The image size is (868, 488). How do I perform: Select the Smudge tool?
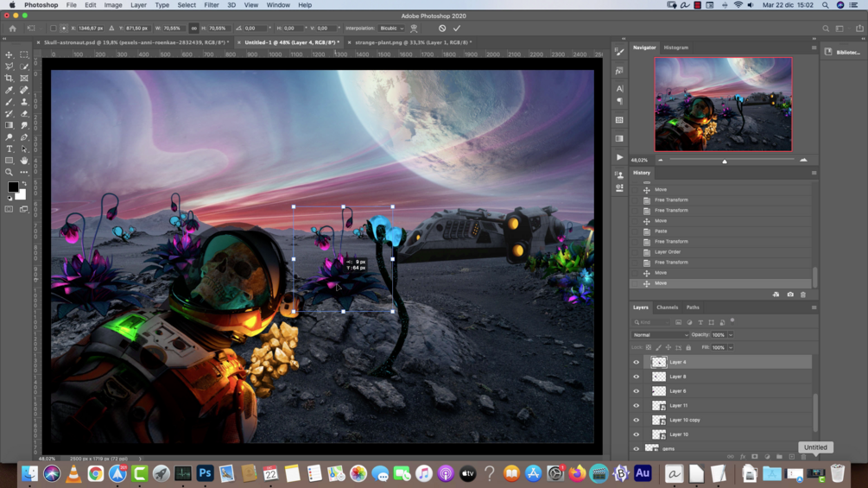click(24, 125)
